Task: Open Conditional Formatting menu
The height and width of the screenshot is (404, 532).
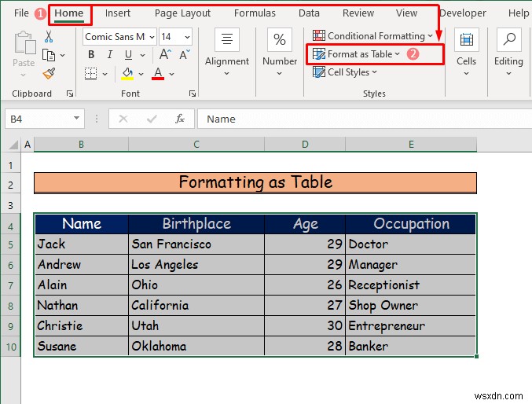Action: [x=372, y=35]
